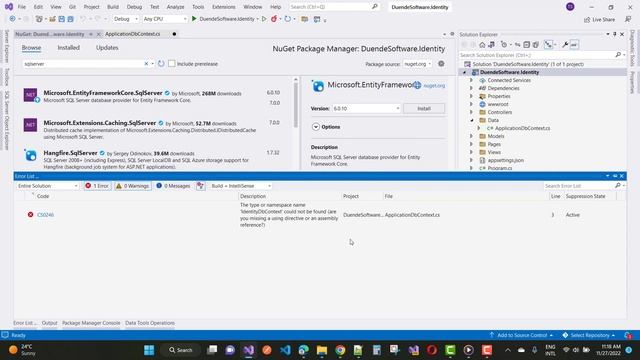Switch to ApplicationDbContext.cs editor tab
The width and height of the screenshot is (640, 360).
(133, 34)
